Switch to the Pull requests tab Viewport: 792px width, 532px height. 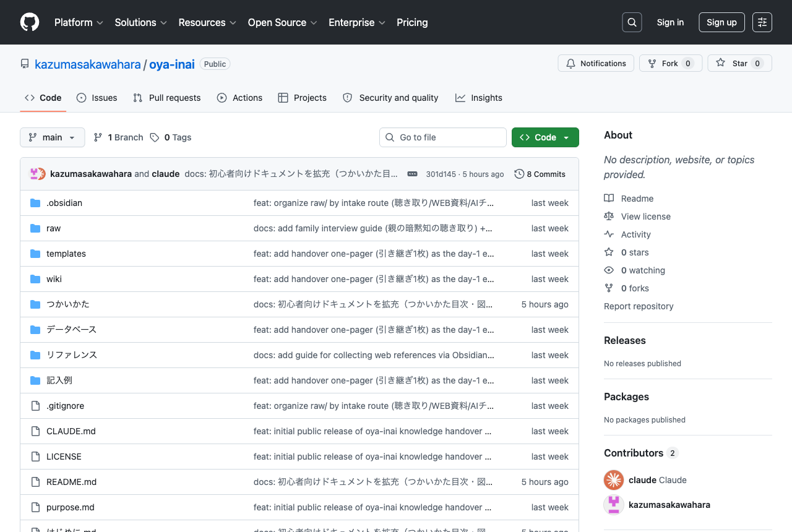(167, 98)
